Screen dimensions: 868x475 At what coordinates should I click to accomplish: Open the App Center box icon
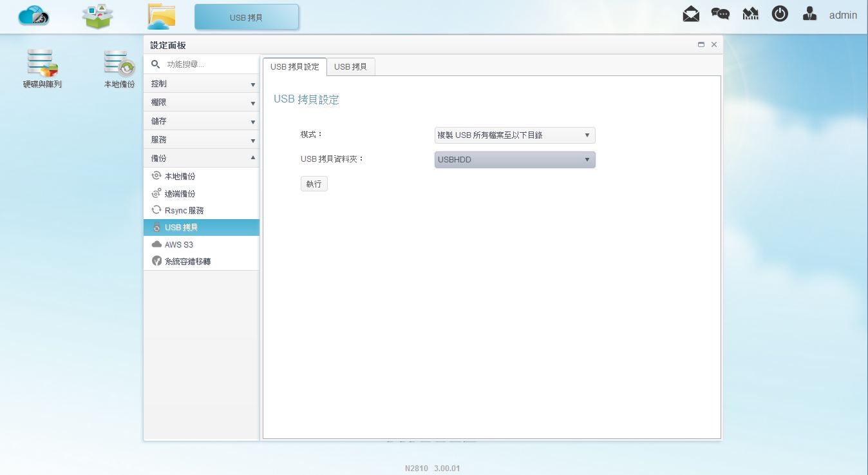click(98, 16)
